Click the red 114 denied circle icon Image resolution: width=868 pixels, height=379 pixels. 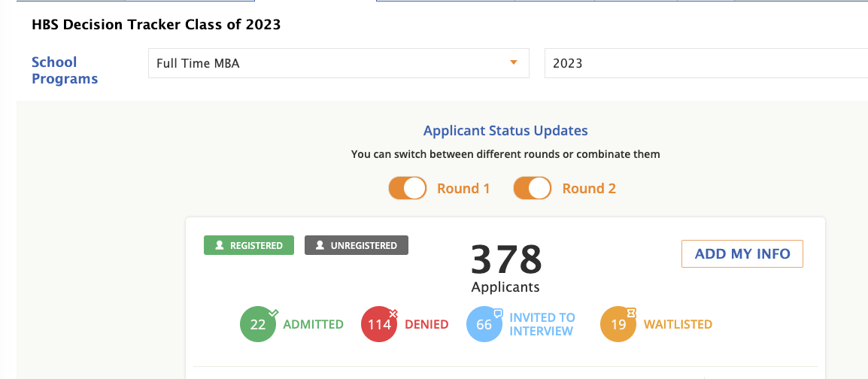[x=380, y=324]
